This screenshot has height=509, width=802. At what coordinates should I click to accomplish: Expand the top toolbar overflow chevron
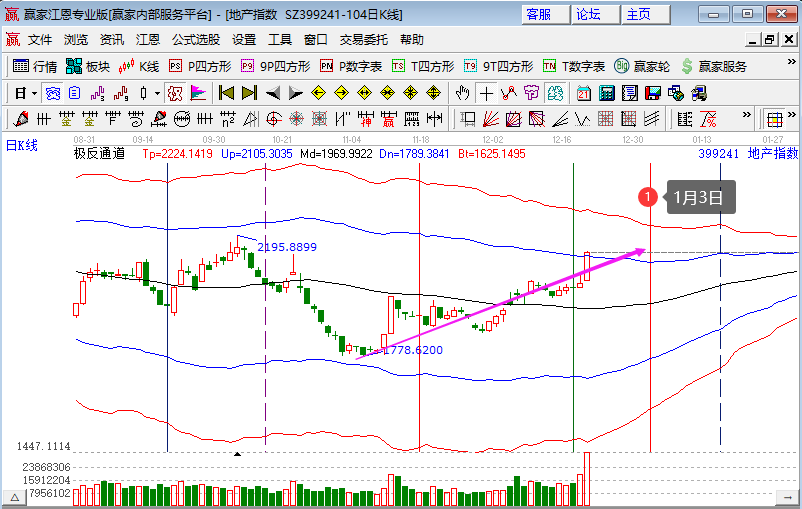point(791,62)
